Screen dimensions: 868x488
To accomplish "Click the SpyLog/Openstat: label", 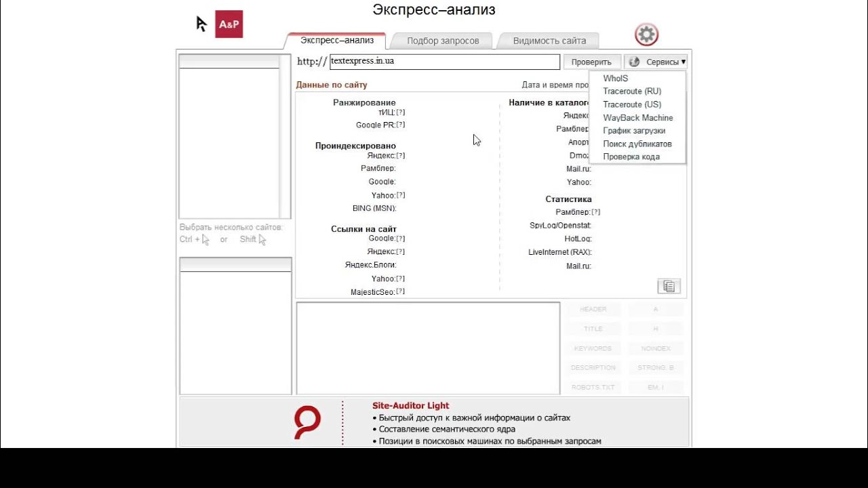I will click(x=561, y=226).
